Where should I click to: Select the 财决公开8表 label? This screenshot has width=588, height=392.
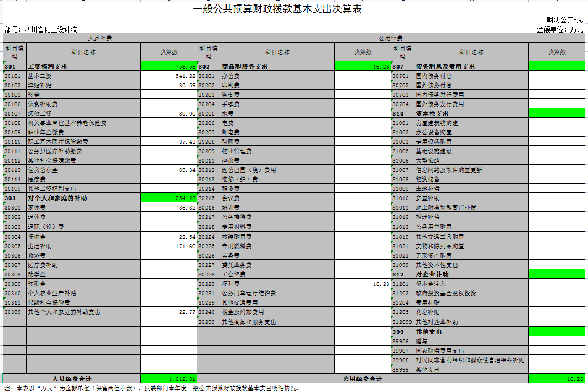(565, 20)
